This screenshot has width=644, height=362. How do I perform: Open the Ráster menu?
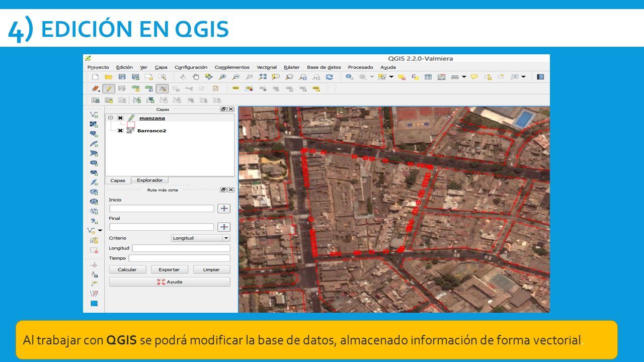[x=292, y=67]
